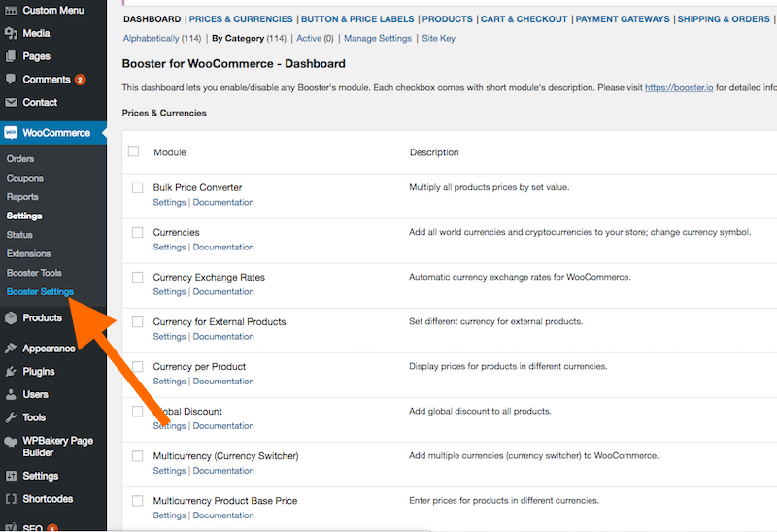777x532 pixels.
Task: Enable Currency for External Products checkbox
Action: click(x=137, y=322)
